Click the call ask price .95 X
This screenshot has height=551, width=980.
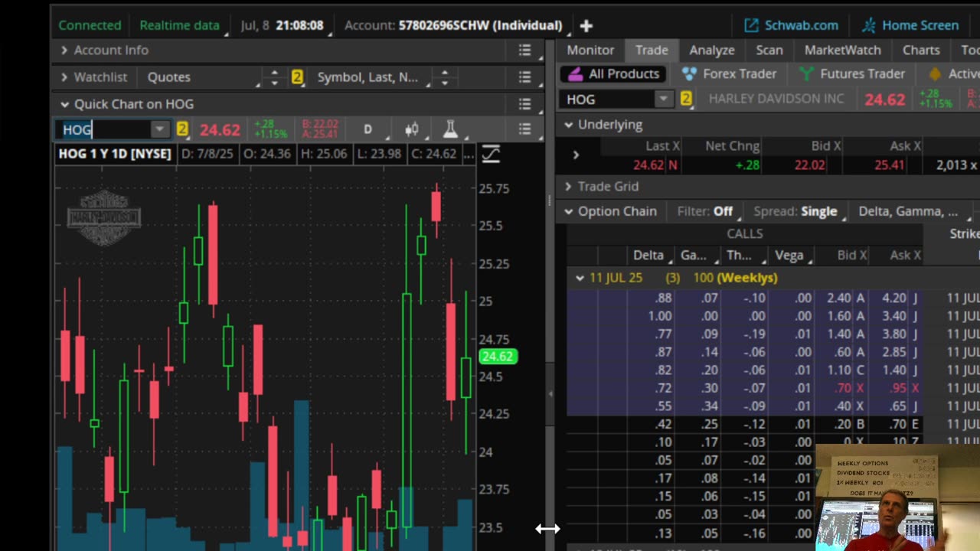[x=903, y=388]
